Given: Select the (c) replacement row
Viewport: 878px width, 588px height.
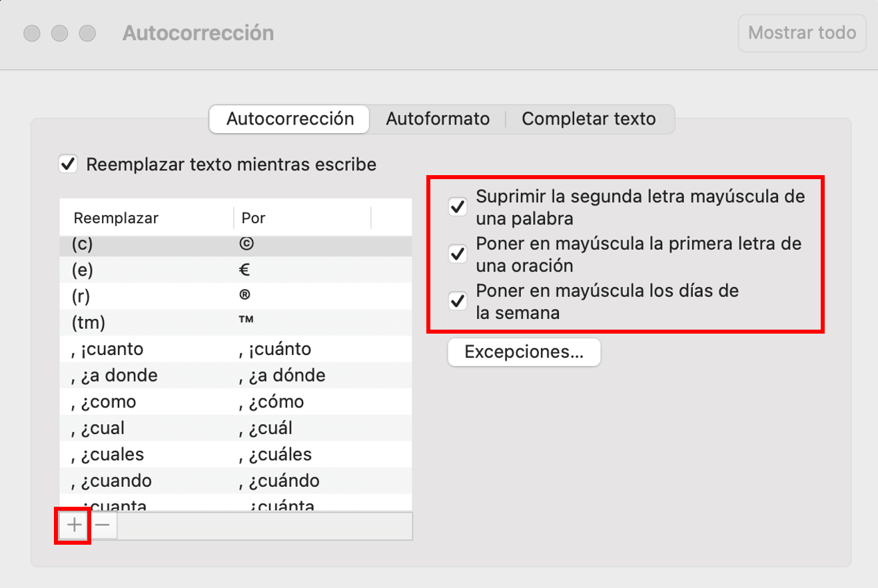Looking at the screenshot, I should point(236,245).
